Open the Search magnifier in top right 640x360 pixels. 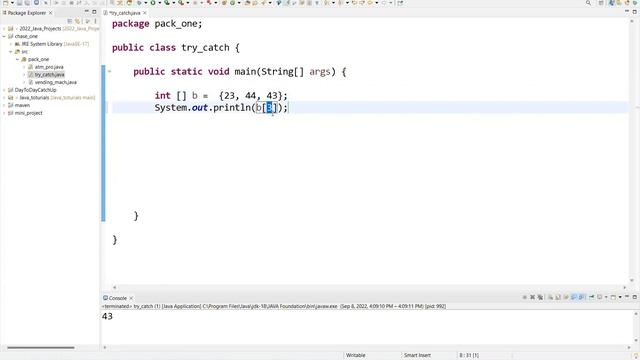588,3
